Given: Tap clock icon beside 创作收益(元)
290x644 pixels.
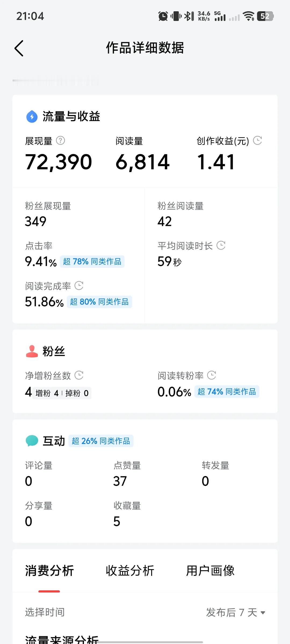Looking at the screenshot, I should click(x=258, y=140).
